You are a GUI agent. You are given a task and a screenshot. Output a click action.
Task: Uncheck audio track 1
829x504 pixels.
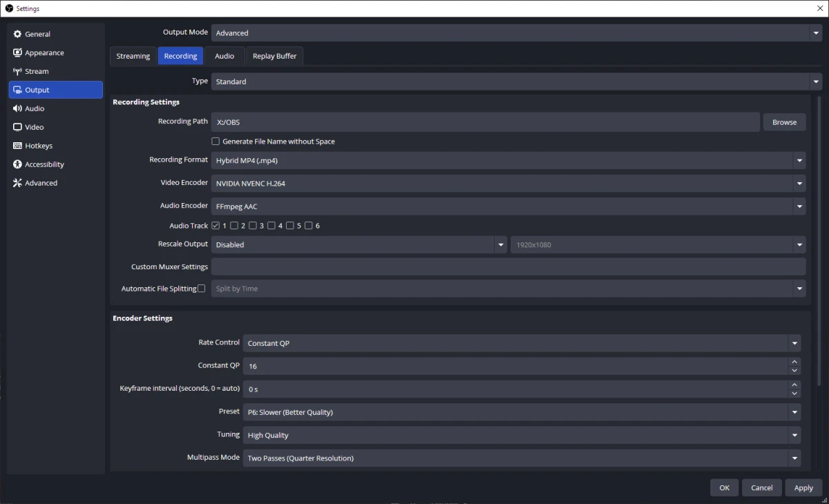pos(216,226)
